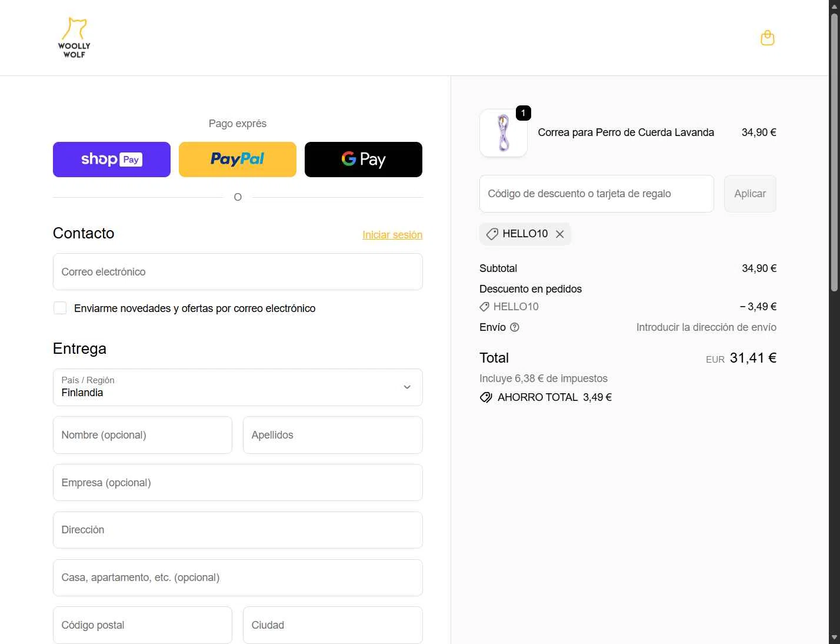Click the Subtotal value 34,90 €
The width and height of the screenshot is (840, 644).
point(759,268)
